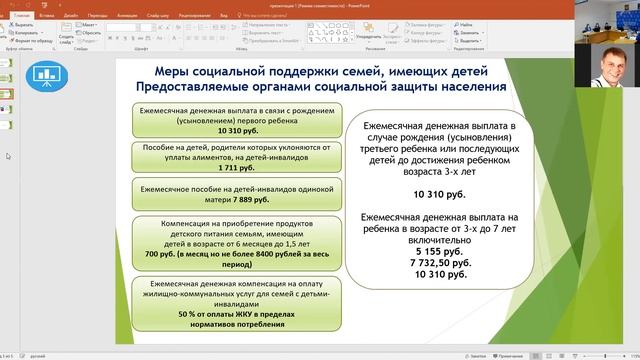Viewport: 640px width, 360px height.
Task: Click the blue presentation icon on slide
Action: tap(47, 76)
